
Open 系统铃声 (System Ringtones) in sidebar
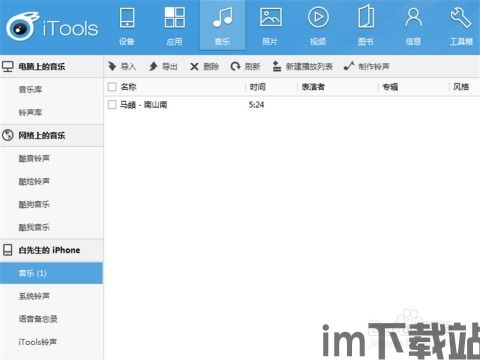coord(34,296)
